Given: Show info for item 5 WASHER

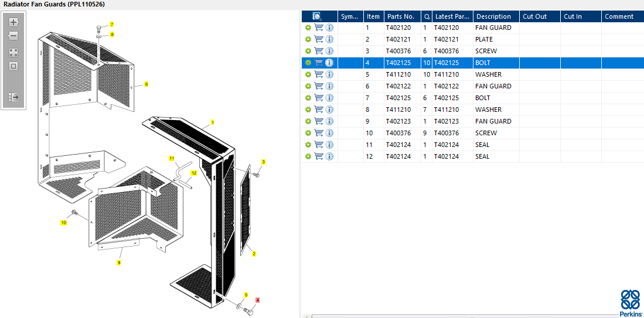Looking at the screenshot, I should tap(329, 74).
